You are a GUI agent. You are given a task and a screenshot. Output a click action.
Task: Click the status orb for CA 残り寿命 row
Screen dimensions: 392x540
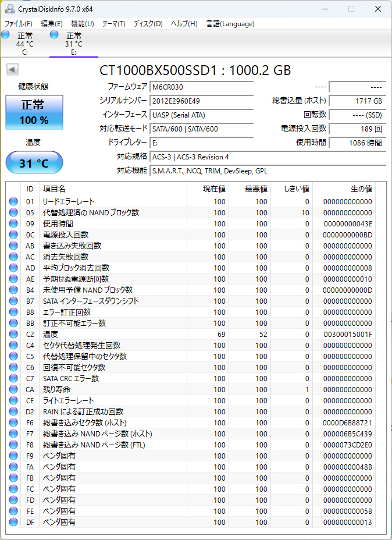point(13,389)
